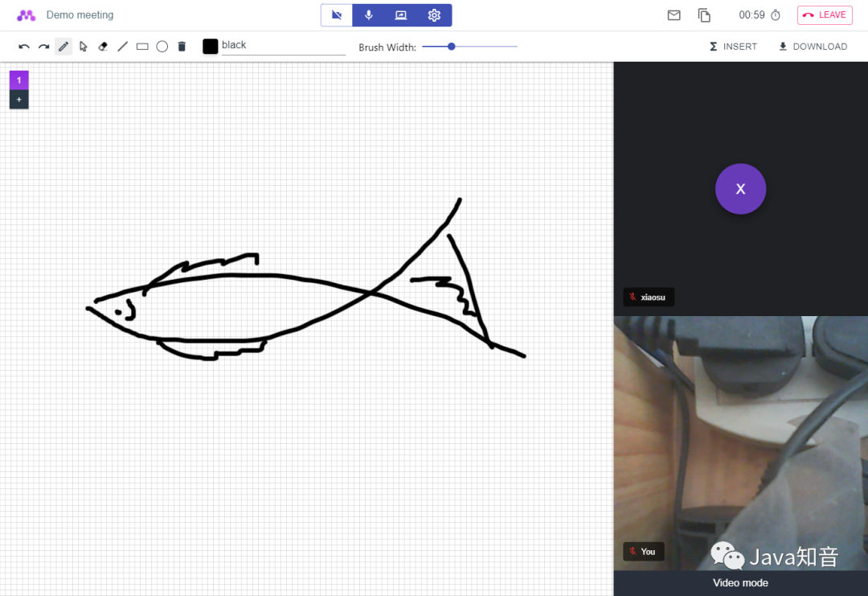Leave the meeting

coord(825,15)
